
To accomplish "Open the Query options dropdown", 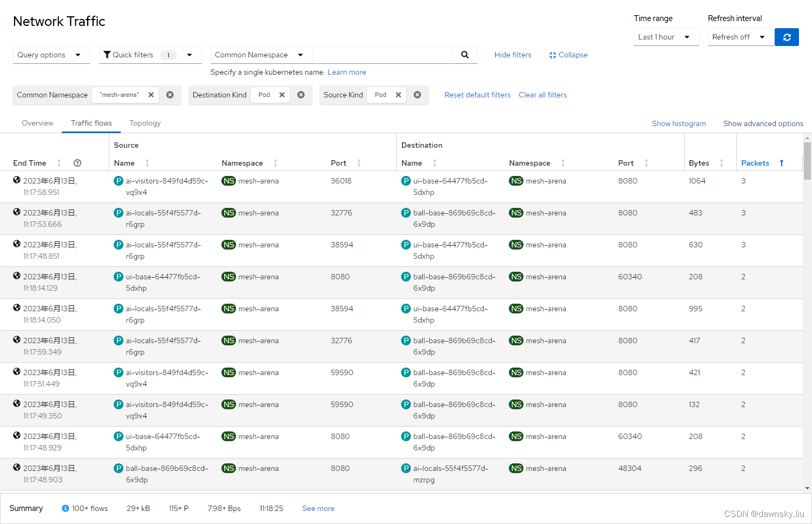I will pyautogui.click(x=51, y=55).
